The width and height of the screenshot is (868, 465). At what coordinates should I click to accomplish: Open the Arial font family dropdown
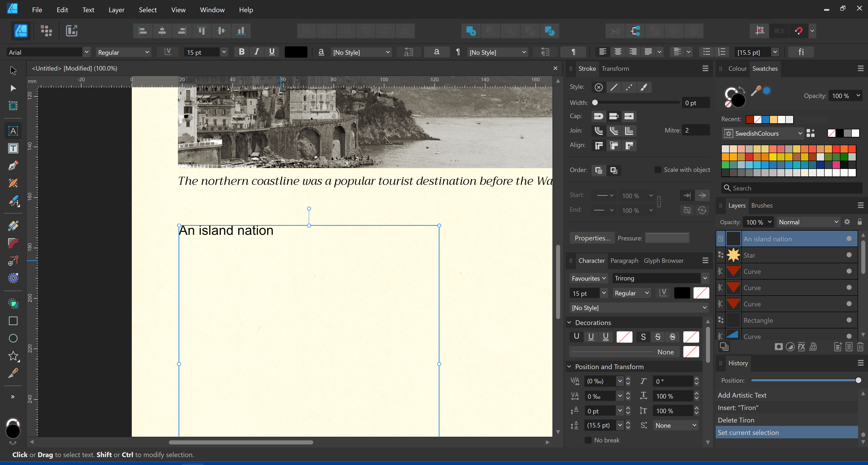click(x=87, y=52)
